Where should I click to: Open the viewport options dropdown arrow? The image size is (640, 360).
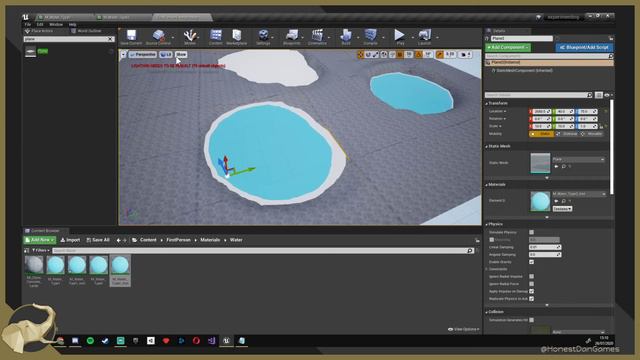[123, 54]
